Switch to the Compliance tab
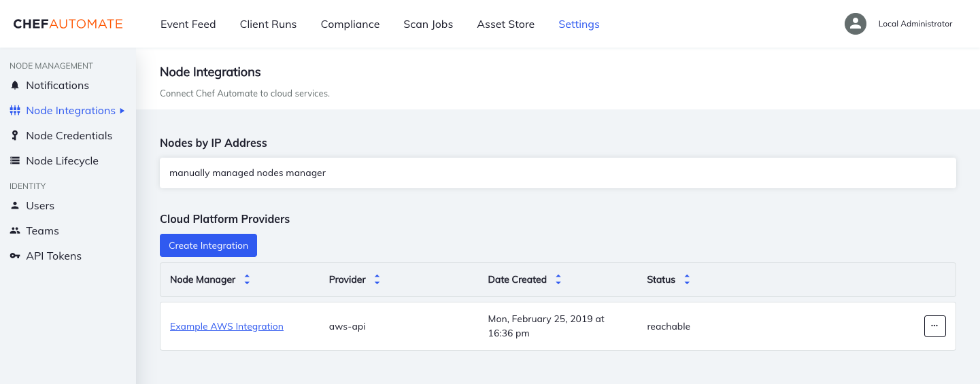Image resolution: width=980 pixels, height=384 pixels. coord(350,24)
